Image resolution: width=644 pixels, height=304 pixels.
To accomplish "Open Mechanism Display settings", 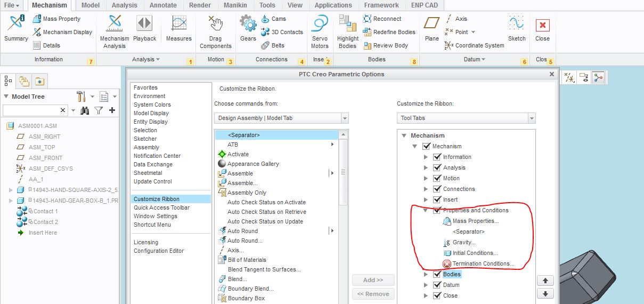I will [62, 32].
